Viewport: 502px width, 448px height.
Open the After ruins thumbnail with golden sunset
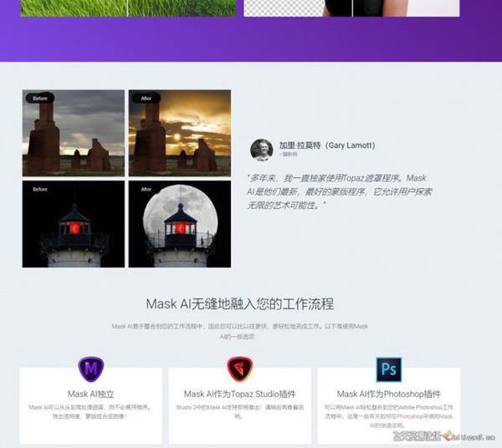tap(180, 135)
